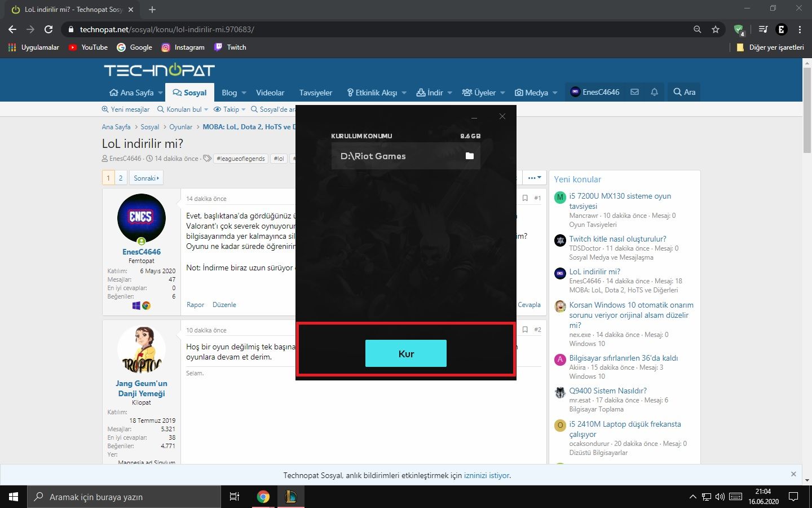Screen dimensions: 812x508
Task: Bookmark post #1 with the bookmark icon
Action: [525, 198]
